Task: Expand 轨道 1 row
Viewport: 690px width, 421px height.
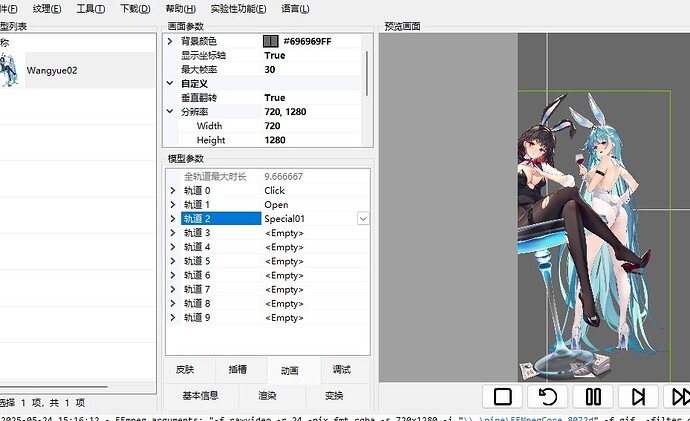Action: pos(172,205)
